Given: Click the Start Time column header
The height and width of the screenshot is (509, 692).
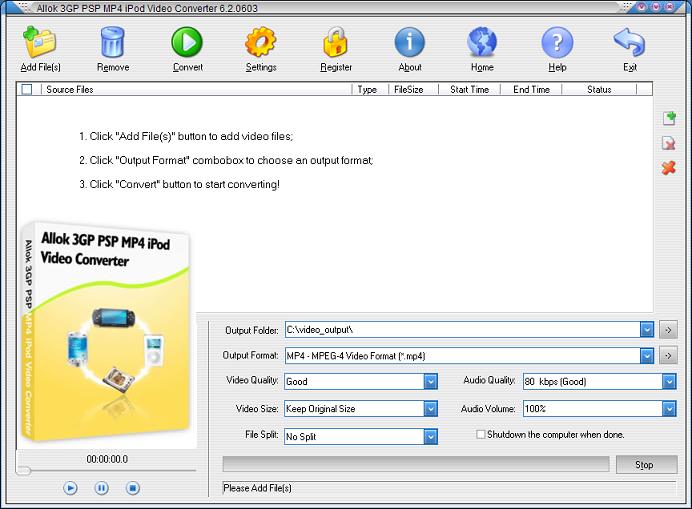Looking at the screenshot, I should 469,89.
